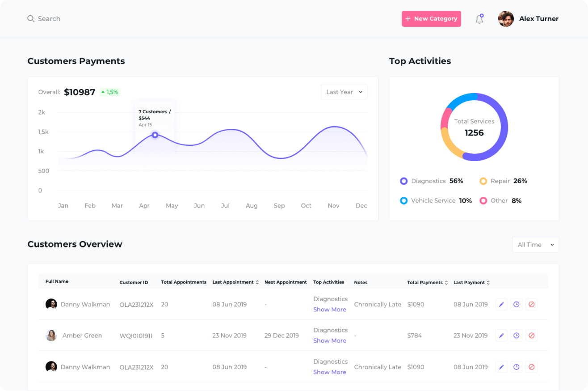Select the Diagnostics legend color marker
588x391 pixels.
[x=404, y=181]
